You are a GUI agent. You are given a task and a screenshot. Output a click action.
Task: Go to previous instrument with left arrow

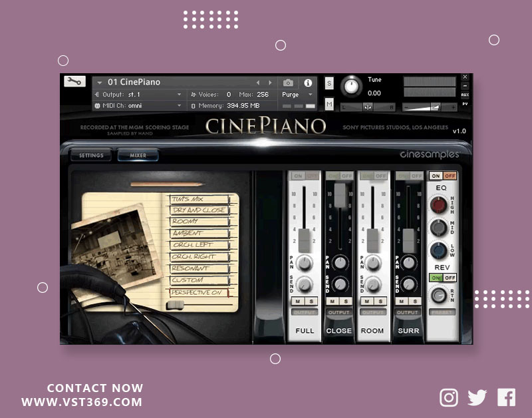click(x=258, y=83)
